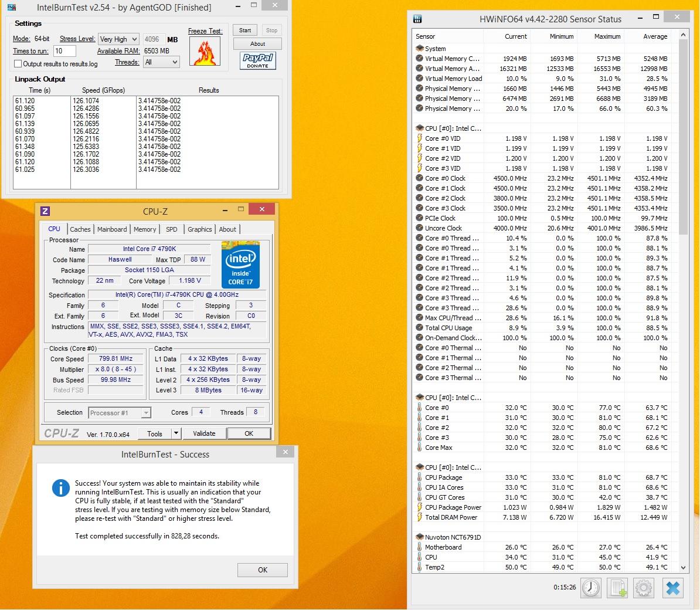Click the About button in IntelBurnTest
The width and height of the screenshot is (700, 610).
(257, 44)
